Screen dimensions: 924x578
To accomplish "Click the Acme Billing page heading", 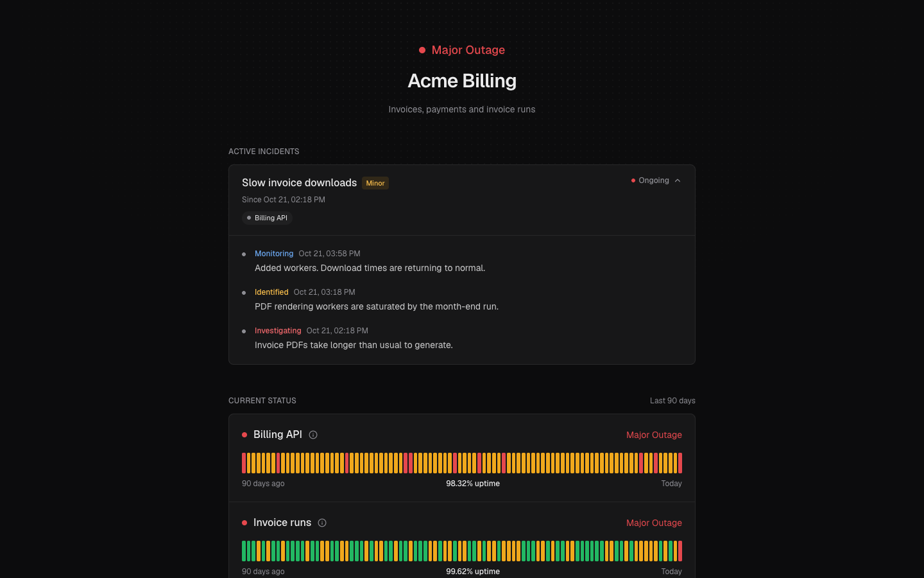I will tap(462, 81).
